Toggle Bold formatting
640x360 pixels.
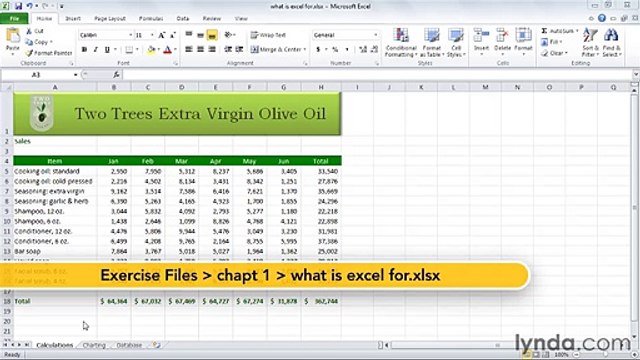point(84,49)
